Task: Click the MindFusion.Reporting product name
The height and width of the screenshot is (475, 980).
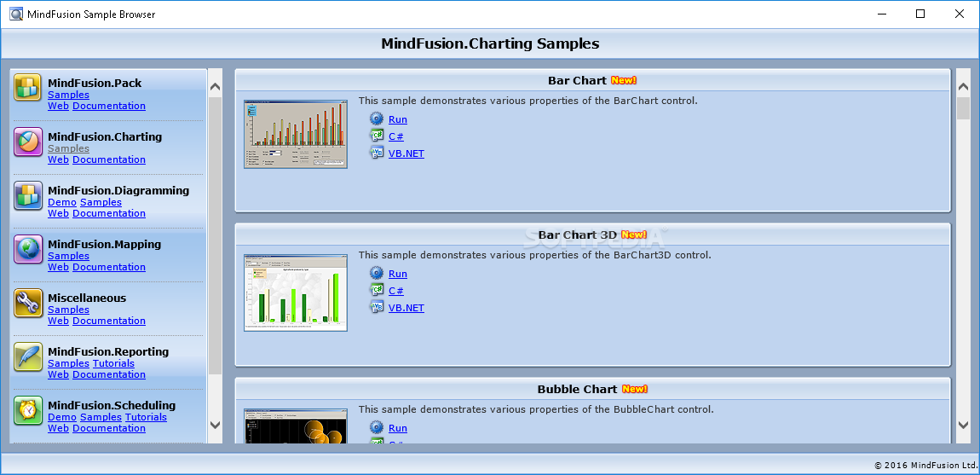Action: click(x=108, y=351)
